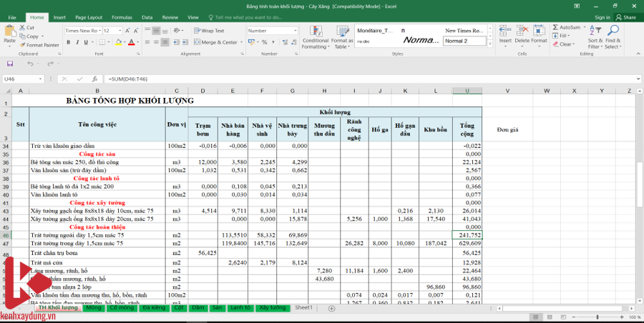Save the workbook from the quick access toolbar

(9, 64)
